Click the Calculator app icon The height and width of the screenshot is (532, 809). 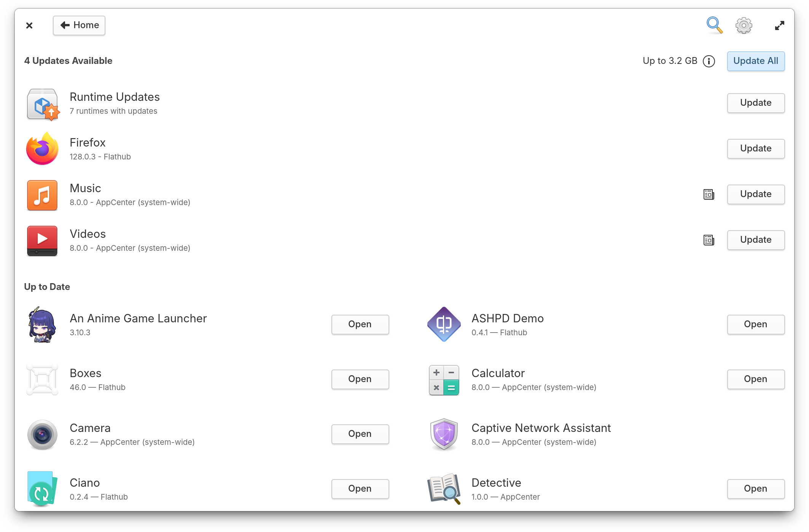click(444, 379)
